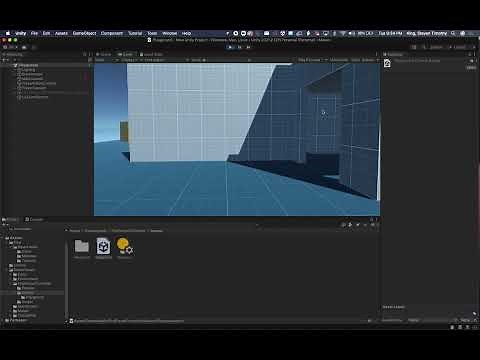
Task: Click inside the Game view viewport
Action: pos(237,140)
